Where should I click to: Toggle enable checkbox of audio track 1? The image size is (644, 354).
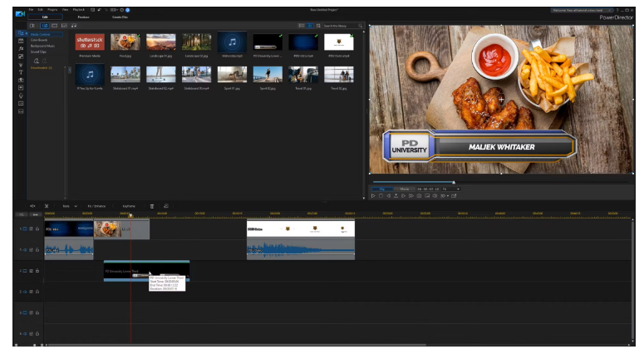coord(32,249)
